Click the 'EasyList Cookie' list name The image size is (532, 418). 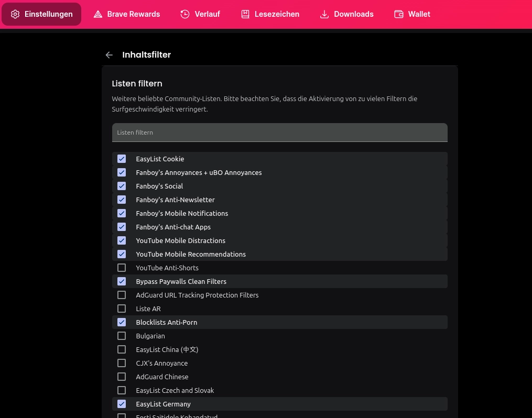click(x=160, y=159)
